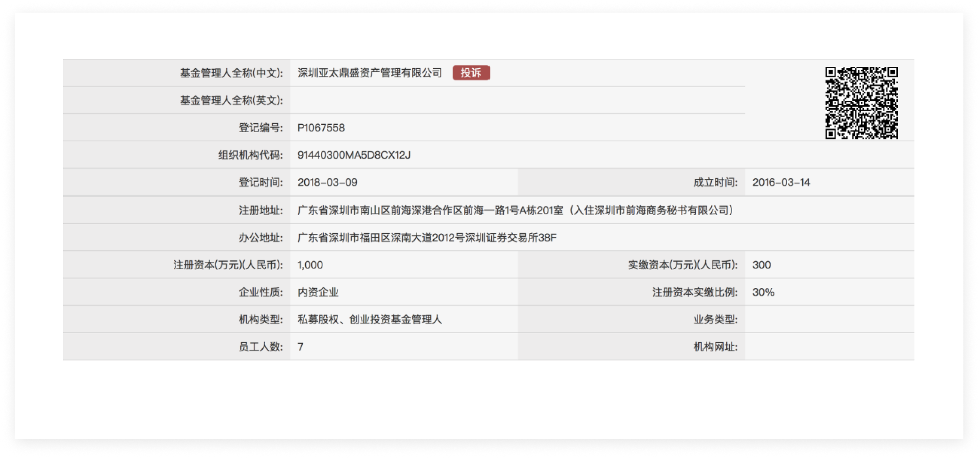Image resolution: width=980 pixels, height=458 pixels.
Task: Click employee count value 7
Action: click(301, 347)
